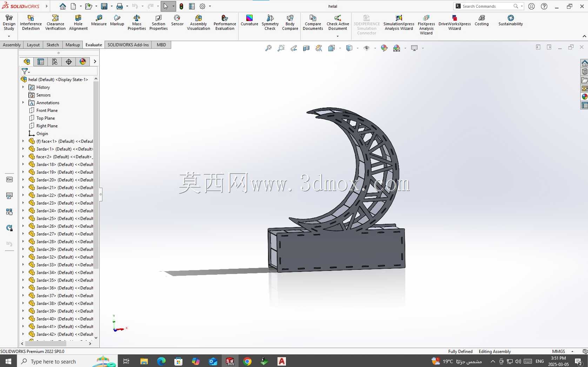Launch FloXpress Analysis Wizard
The image size is (588, 367).
point(426,25)
